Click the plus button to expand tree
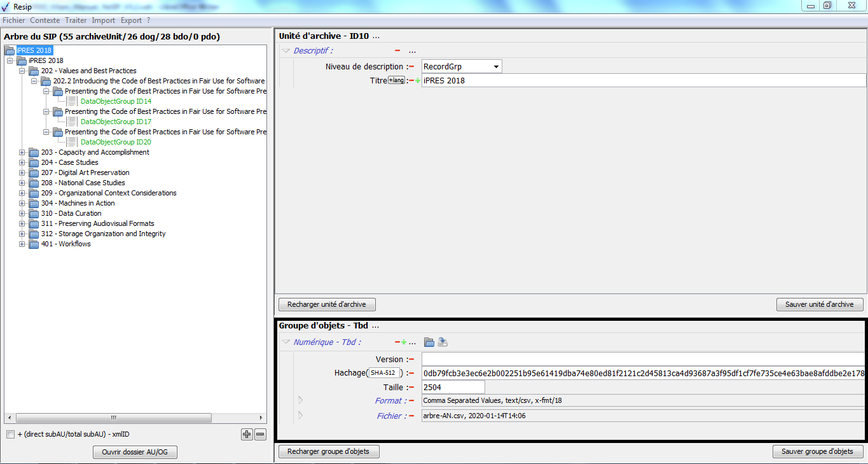 (247, 435)
